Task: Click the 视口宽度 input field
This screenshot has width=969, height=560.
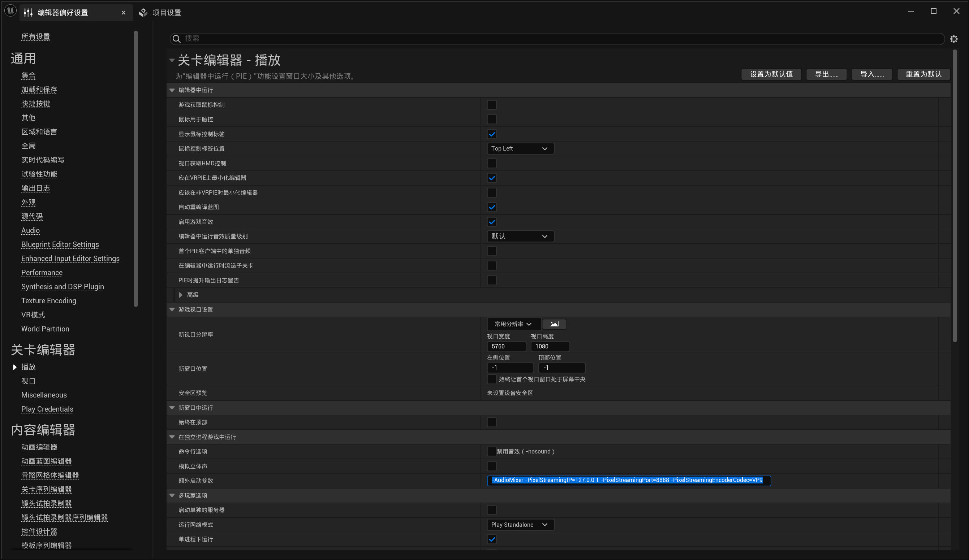Action: coord(506,346)
